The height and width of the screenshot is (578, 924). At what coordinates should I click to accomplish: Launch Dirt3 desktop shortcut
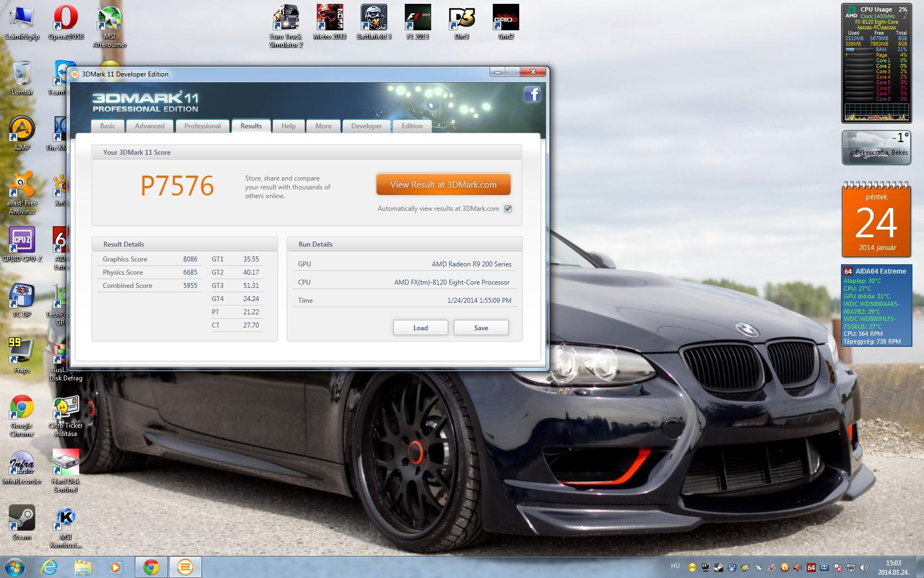[x=462, y=23]
